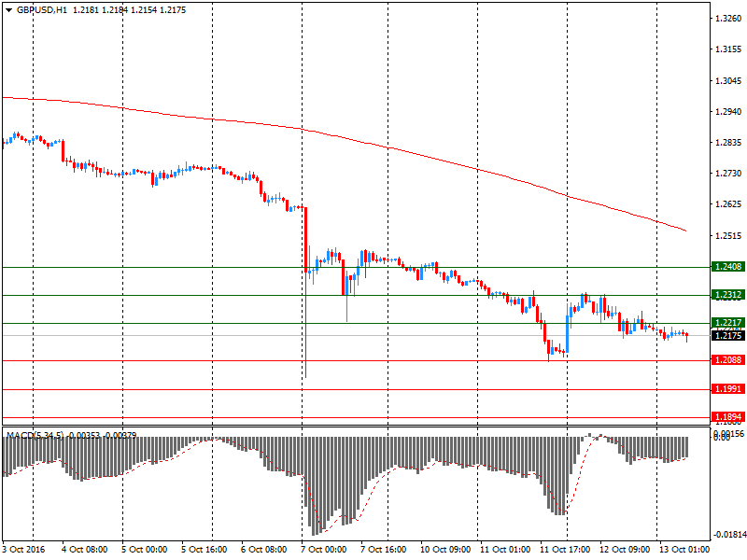Click the 5 Oct 00:00 time axis label
The image size is (747, 560).
click(145, 549)
